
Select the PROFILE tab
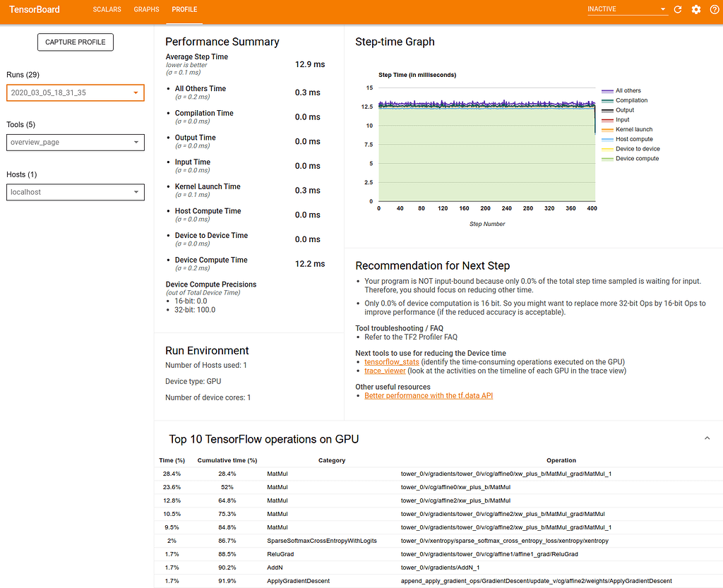(184, 10)
